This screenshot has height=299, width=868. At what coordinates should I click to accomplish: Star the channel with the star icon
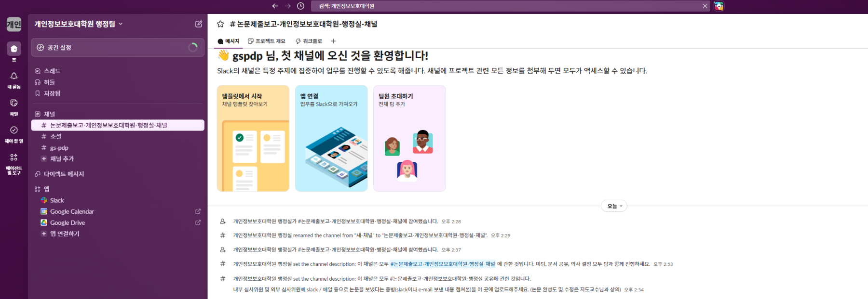click(x=220, y=24)
